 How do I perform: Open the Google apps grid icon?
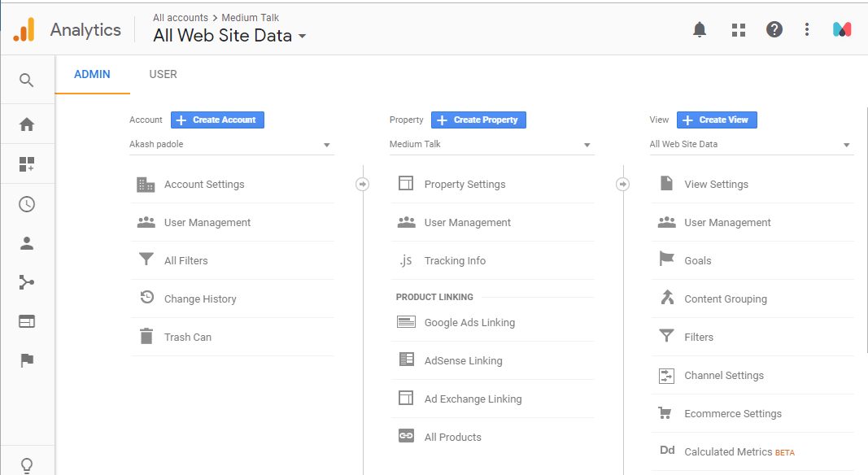739,30
